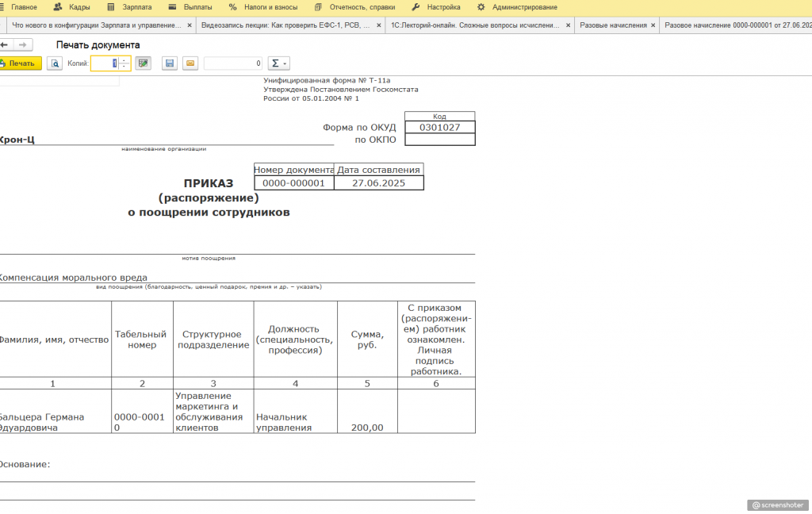This screenshot has height=514, width=812.
Task: Click the yellow Печать print button
Action: click(20, 63)
